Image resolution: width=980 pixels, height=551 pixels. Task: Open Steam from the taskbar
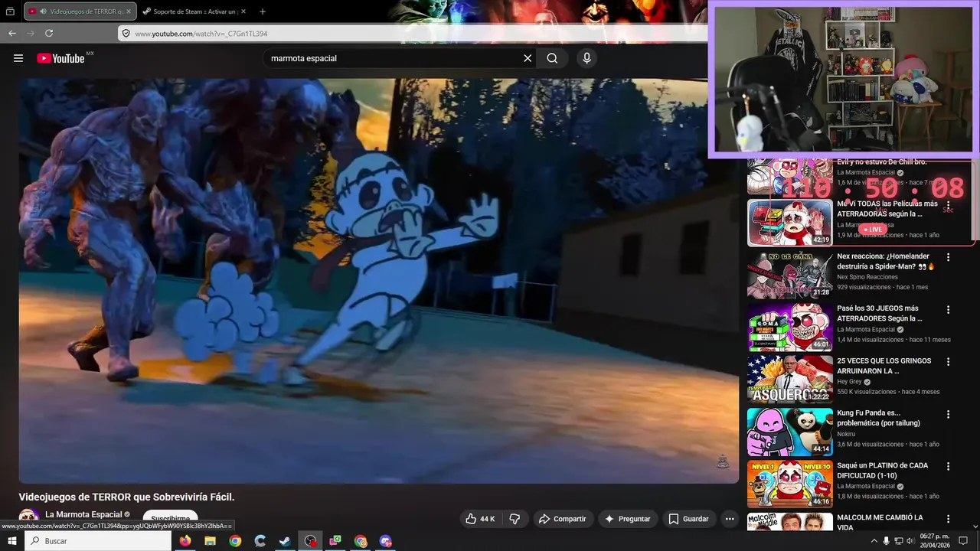coord(285,541)
